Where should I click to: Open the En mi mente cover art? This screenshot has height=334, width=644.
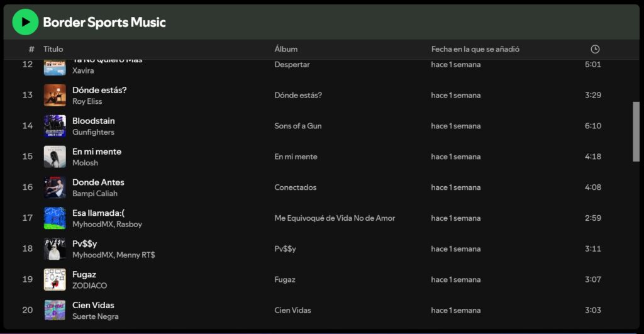(55, 157)
